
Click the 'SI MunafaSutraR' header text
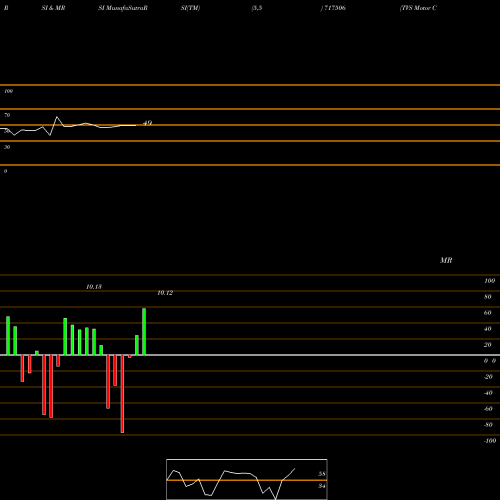123,8
